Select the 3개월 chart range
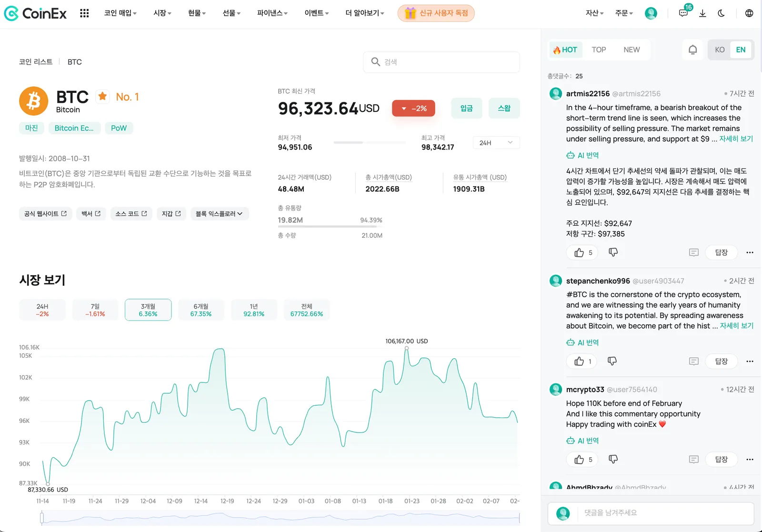This screenshot has height=532, width=762. (148, 310)
